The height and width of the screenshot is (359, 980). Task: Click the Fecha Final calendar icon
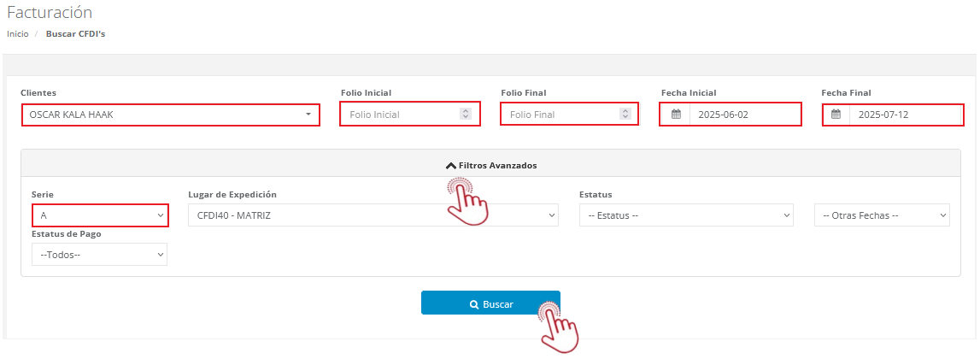836,115
